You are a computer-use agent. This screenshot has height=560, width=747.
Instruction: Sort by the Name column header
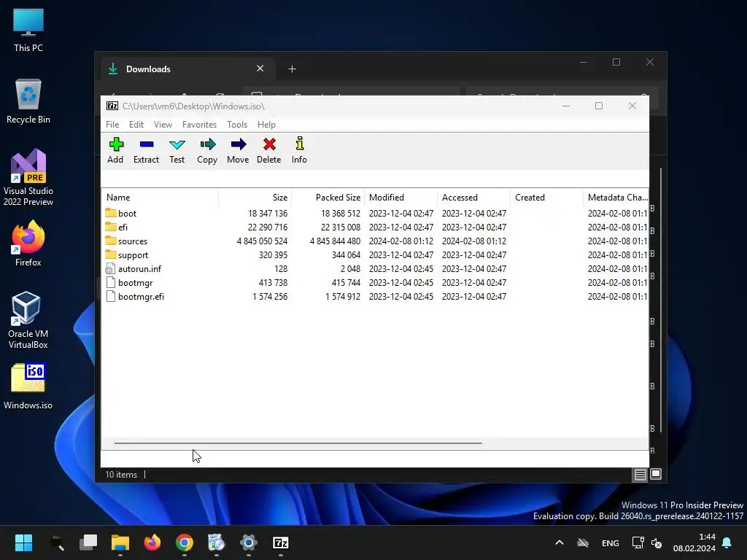pyautogui.click(x=160, y=197)
